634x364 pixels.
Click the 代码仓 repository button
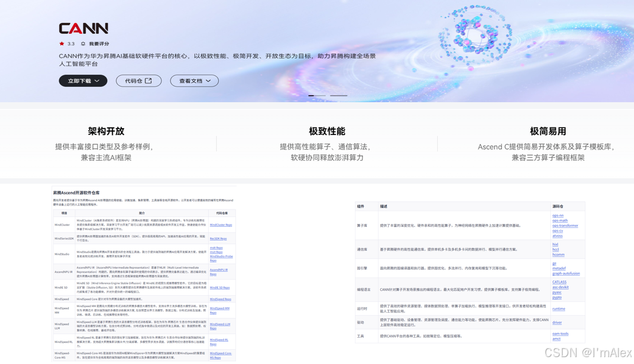(138, 80)
